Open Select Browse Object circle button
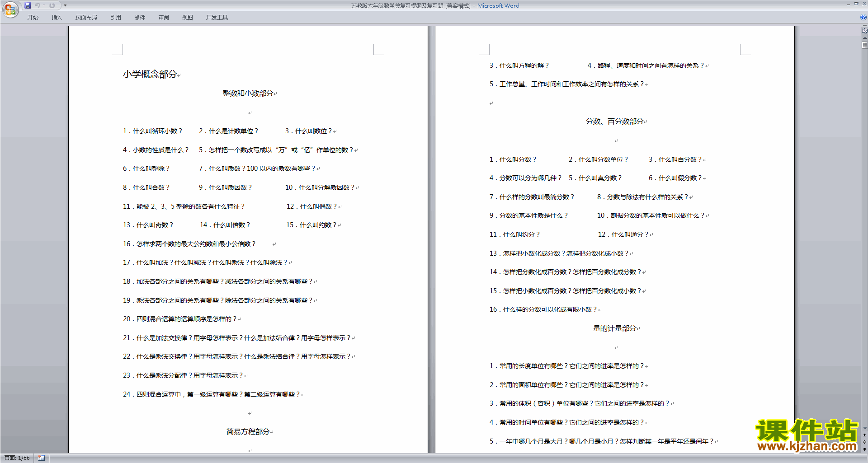 pos(864,442)
